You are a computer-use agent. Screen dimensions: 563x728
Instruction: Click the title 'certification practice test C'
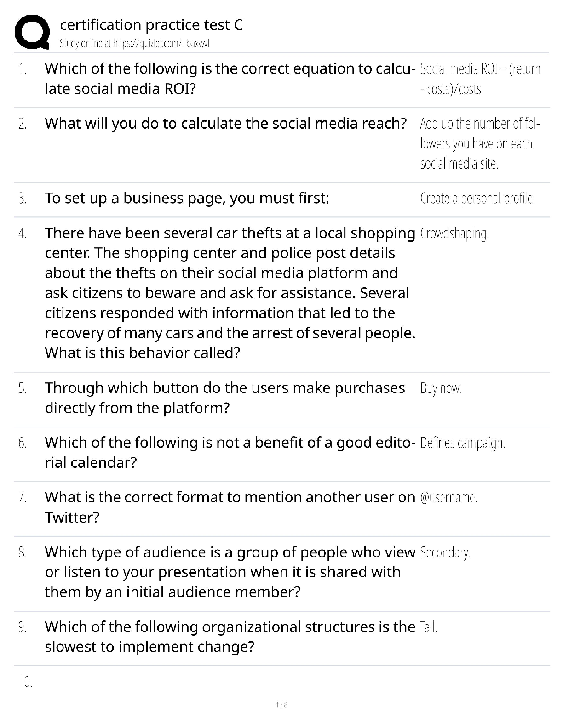point(151,25)
